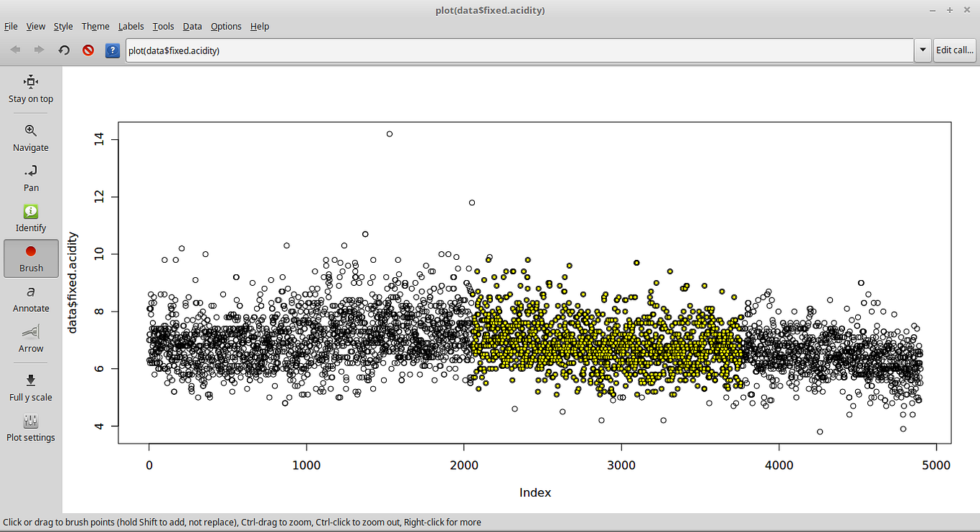
Task: Click the help icon in the toolbar
Action: point(112,50)
